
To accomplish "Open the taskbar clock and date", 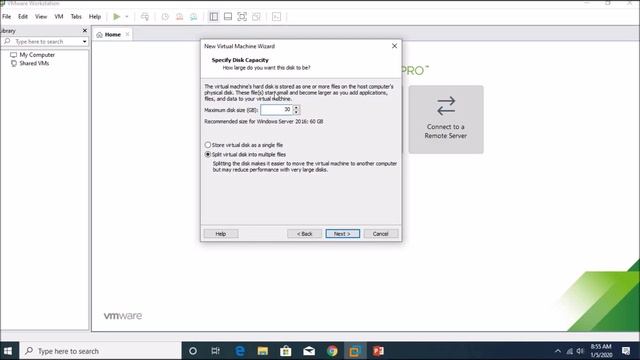I will coord(601,351).
